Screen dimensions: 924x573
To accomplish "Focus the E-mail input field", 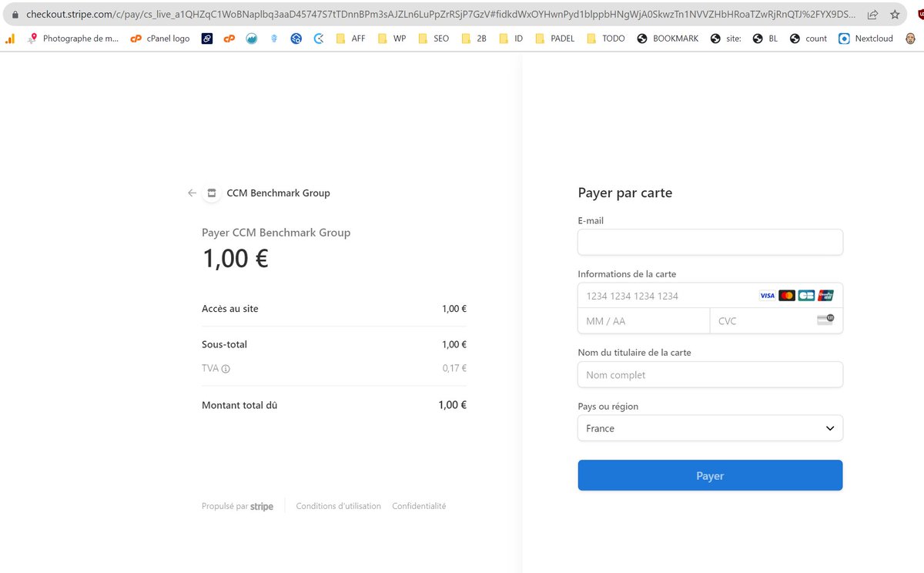I will (710, 242).
